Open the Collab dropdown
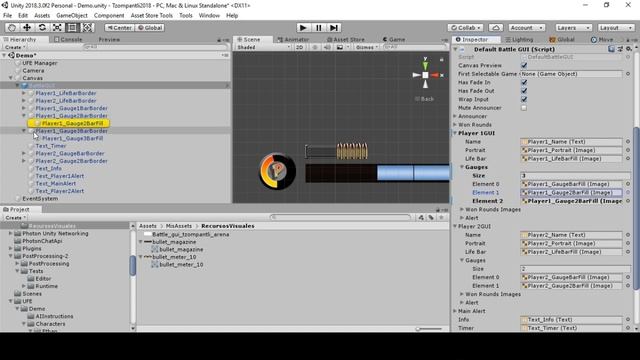Viewport: 640px width, 360px height. [x=465, y=28]
